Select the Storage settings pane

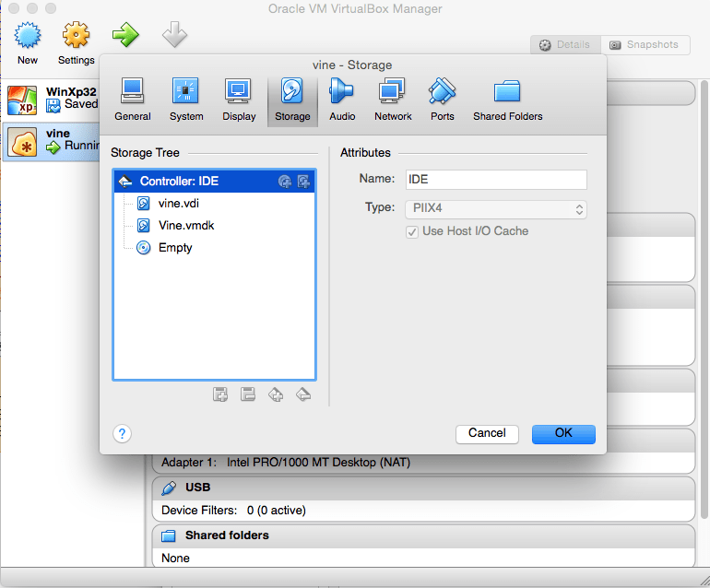point(292,100)
